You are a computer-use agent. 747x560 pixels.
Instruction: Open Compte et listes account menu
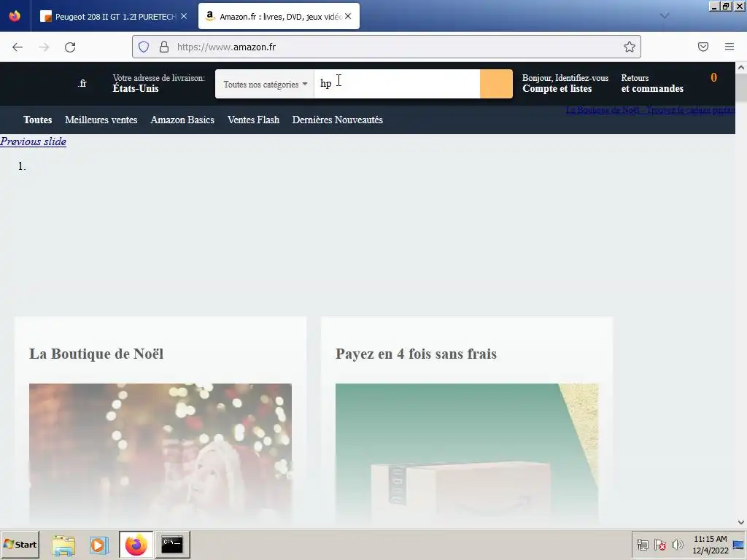(565, 83)
